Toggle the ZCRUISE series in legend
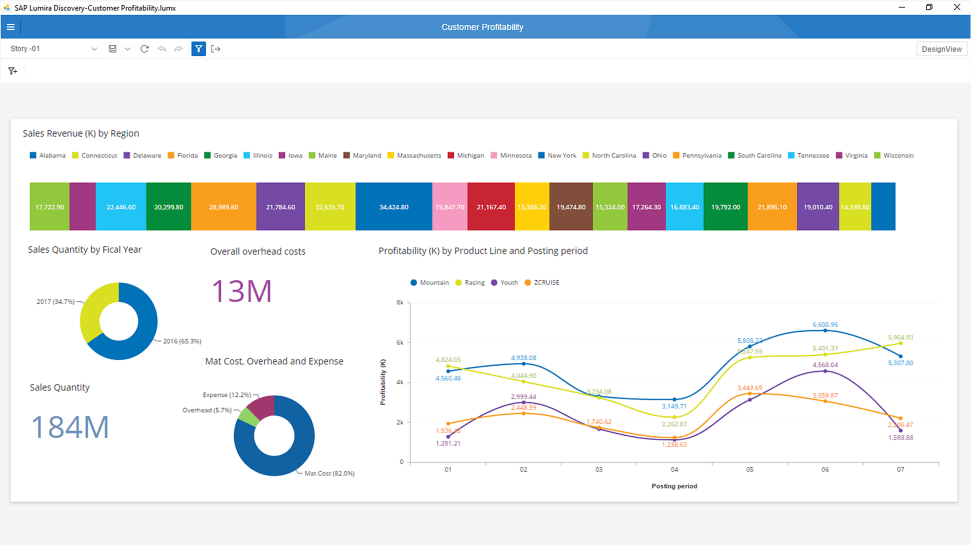The width and height of the screenshot is (971, 545). pos(546,283)
